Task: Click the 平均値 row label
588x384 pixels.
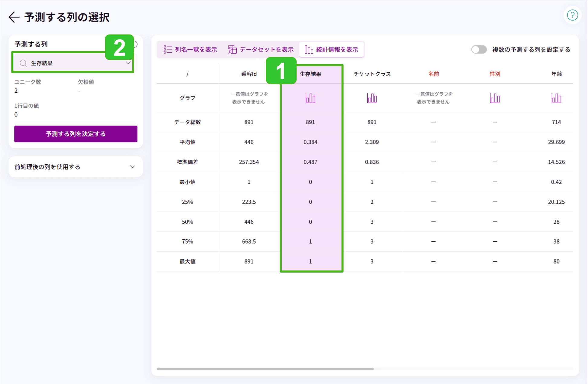Action: 187,142
